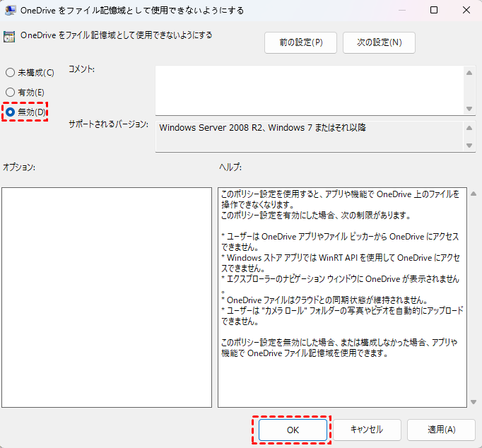
Task: Click the supported version text 'Windows Server 2008 R2'
Action: [x=211, y=127]
